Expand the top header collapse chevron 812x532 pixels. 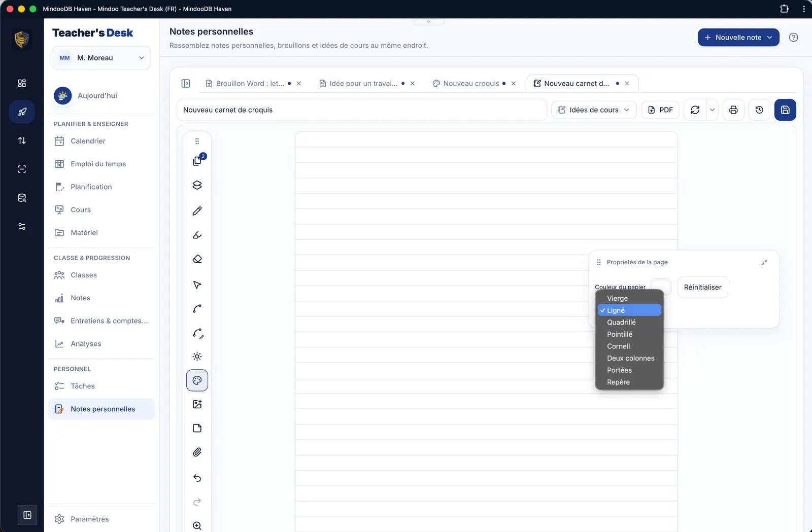[x=428, y=21]
